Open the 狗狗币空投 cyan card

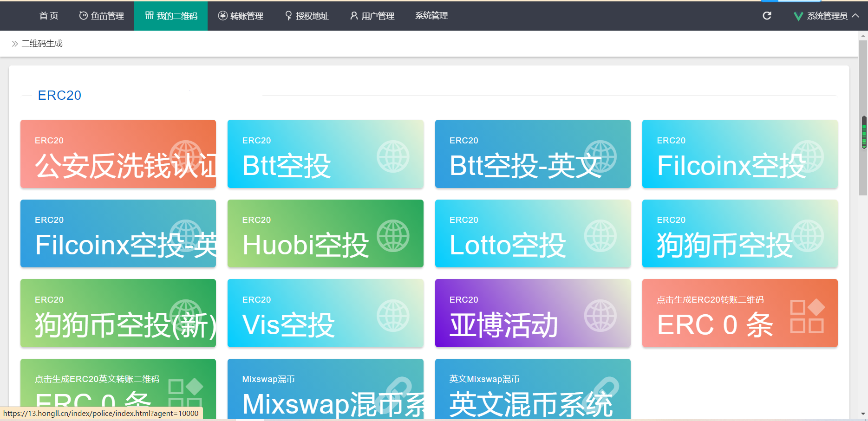pyautogui.click(x=740, y=233)
